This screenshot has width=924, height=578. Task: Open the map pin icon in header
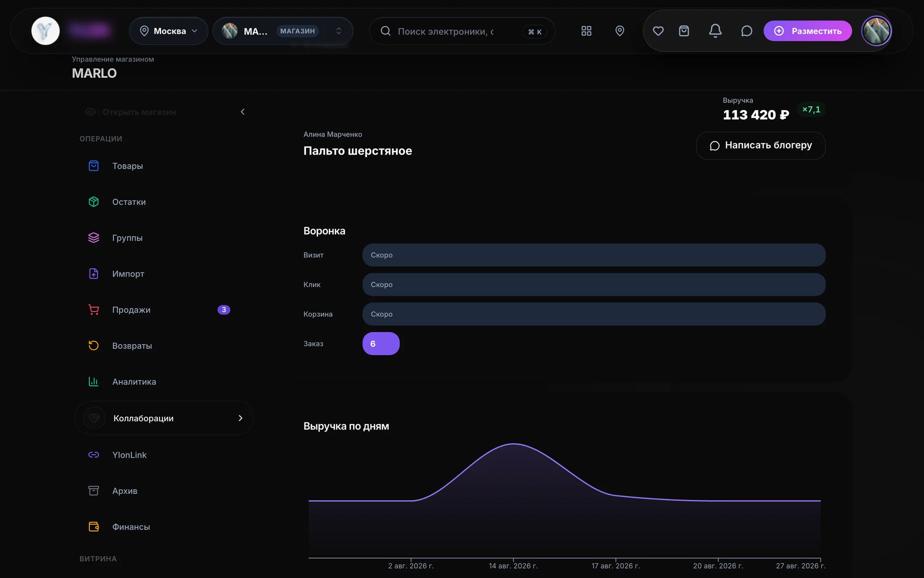click(x=620, y=31)
